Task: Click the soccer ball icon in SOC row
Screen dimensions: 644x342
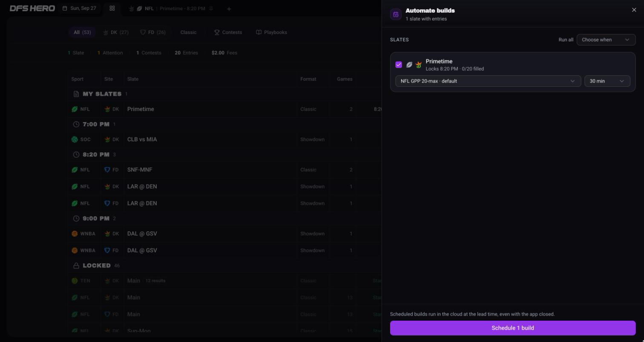Action: [x=75, y=140]
